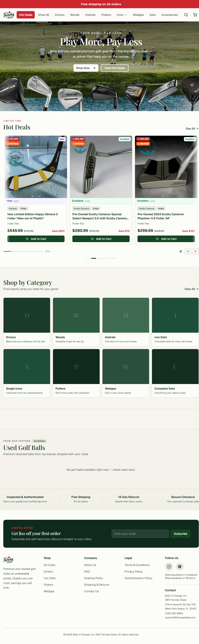Open FAQ footer link

87,572
